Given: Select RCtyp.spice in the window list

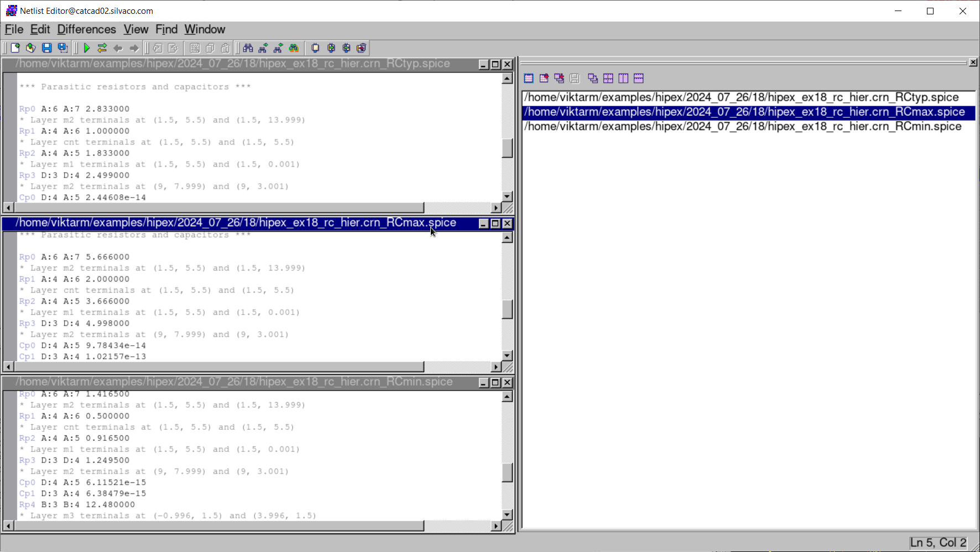Looking at the screenshot, I should point(741,97).
